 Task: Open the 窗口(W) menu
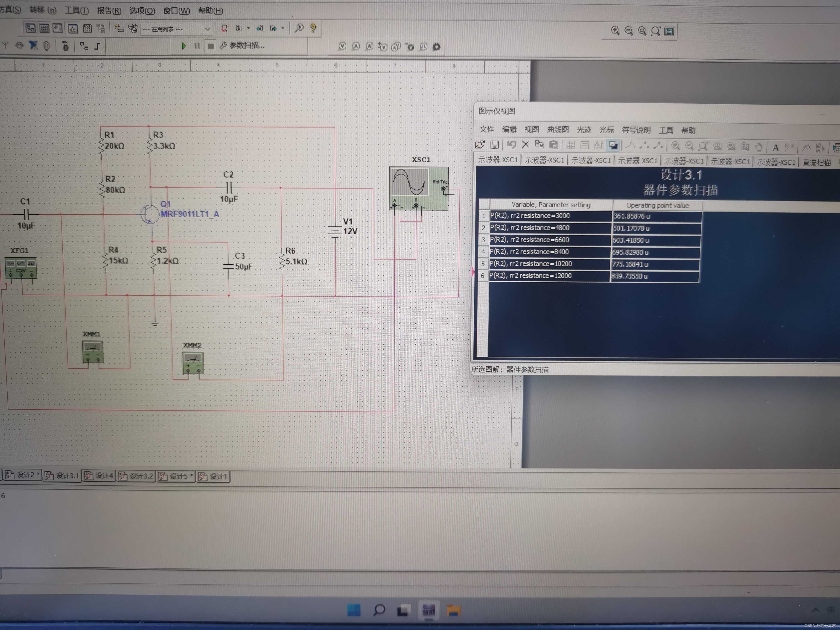coord(177,11)
